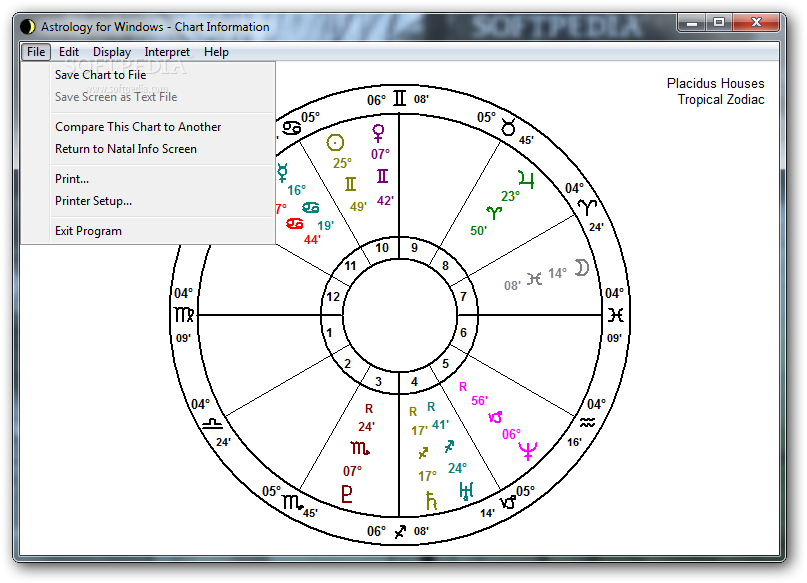
Task: Click the Cancer sign on outer ring
Action: click(292, 127)
